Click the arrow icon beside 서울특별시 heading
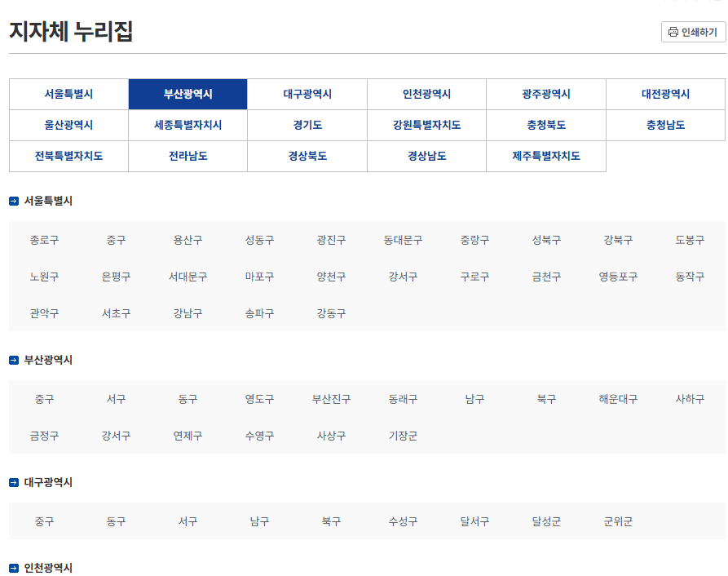The image size is (728, 576). 14,202
